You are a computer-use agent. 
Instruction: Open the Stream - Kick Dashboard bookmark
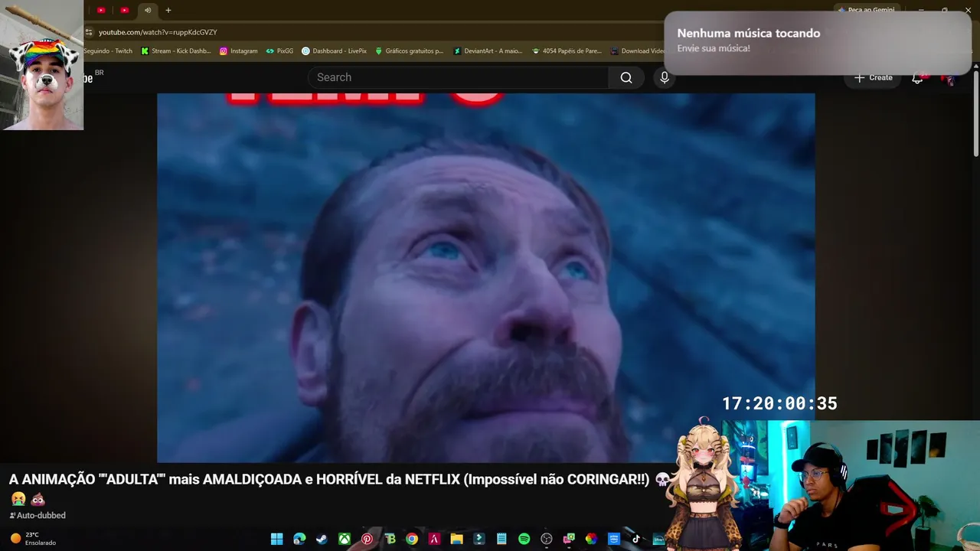point(176,51)
